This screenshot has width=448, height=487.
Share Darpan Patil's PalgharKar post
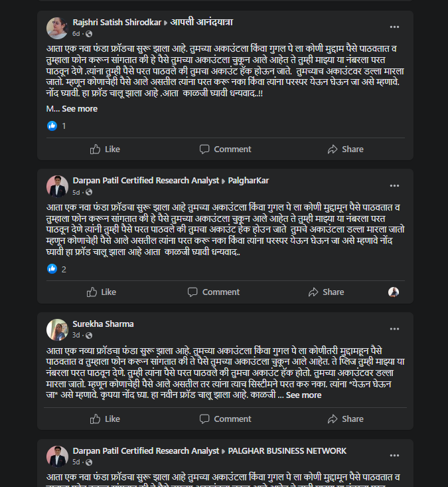326,292
